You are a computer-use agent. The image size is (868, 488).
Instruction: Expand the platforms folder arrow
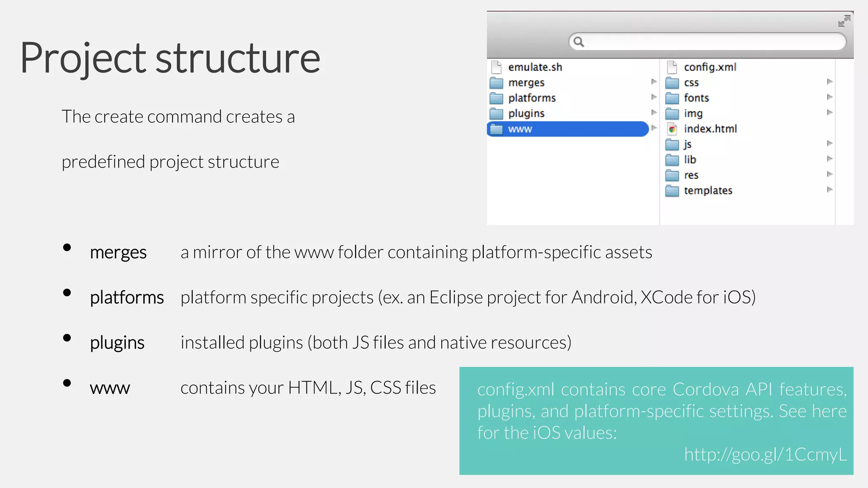tap(654, 97)
